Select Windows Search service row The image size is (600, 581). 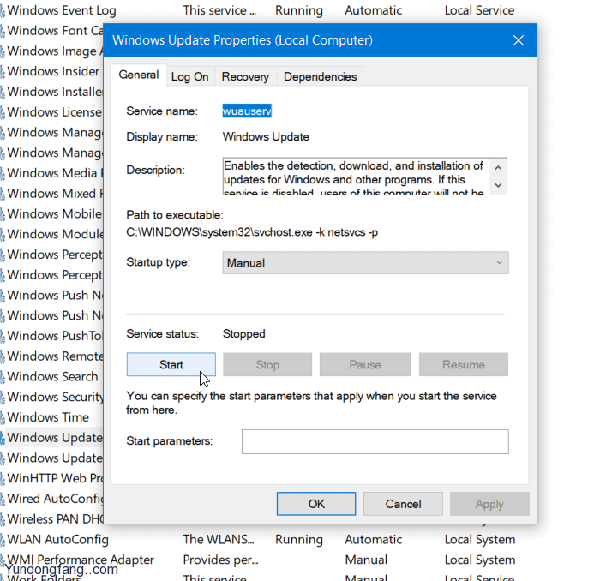click(52, 376)
